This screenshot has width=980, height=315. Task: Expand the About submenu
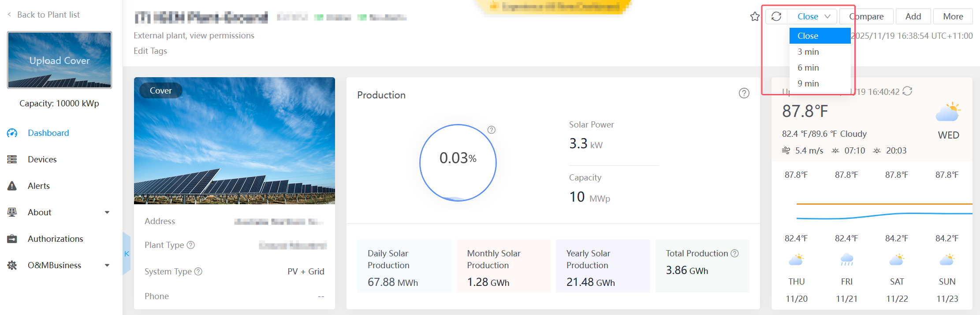point(107,212)
